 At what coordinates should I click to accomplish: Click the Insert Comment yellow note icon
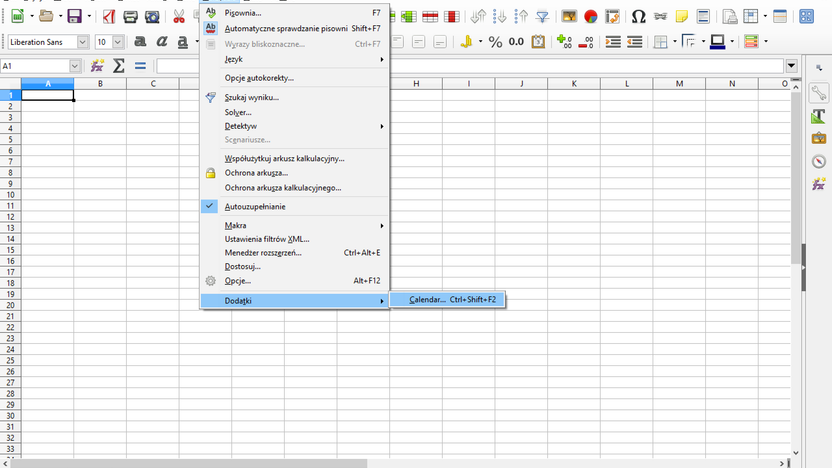(681, 16)
